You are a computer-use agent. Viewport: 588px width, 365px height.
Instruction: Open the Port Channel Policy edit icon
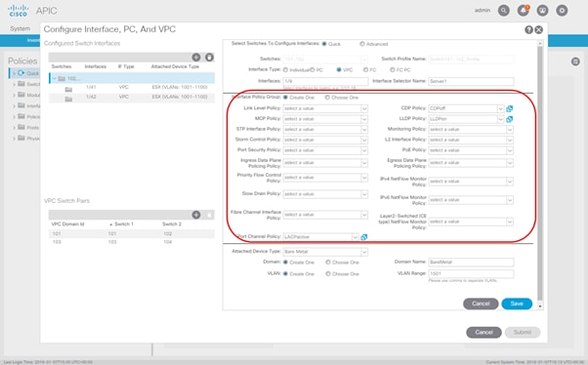[363, 237]
